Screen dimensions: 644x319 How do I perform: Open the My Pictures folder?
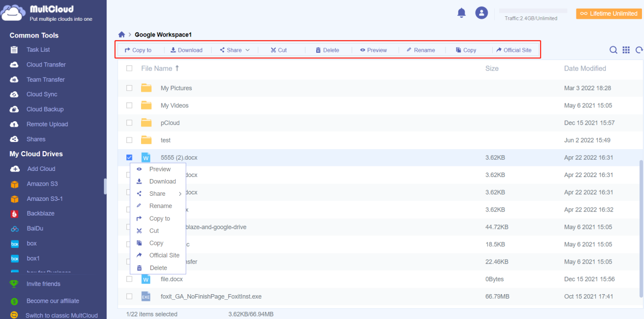point(176,88)
